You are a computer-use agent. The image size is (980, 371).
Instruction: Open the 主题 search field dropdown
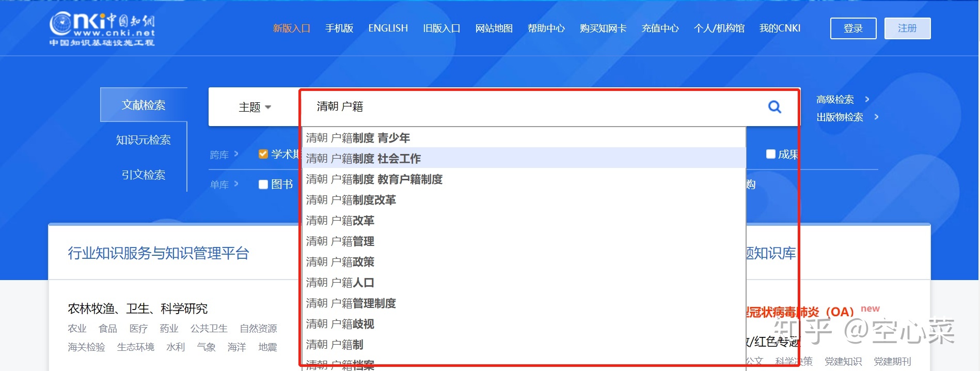click(255, 107)
